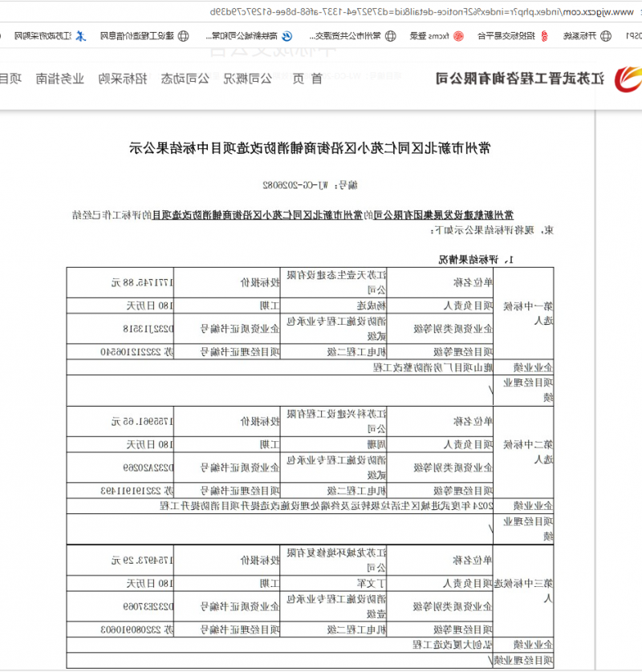Click the bid price 1755961.65元

142,422
